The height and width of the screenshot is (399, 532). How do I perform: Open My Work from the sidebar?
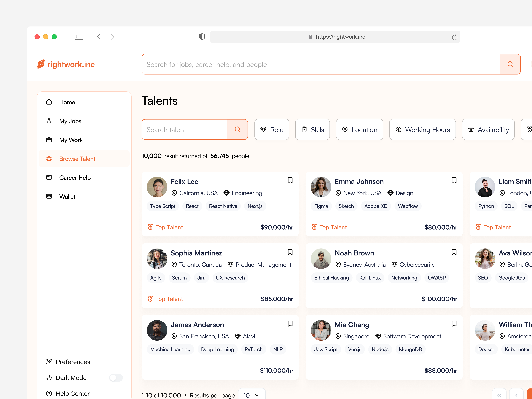(71, 140)
